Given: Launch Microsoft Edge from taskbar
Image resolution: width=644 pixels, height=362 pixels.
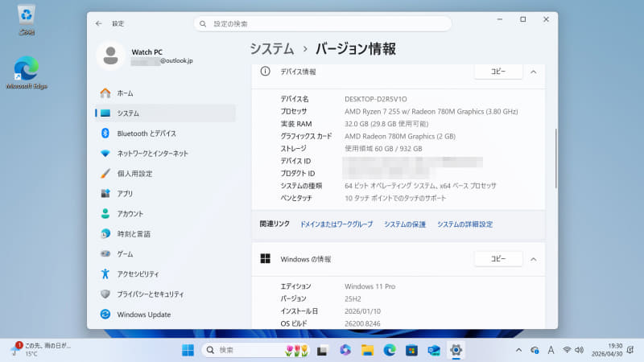Looking at the screenshot, I should point(390,350).
